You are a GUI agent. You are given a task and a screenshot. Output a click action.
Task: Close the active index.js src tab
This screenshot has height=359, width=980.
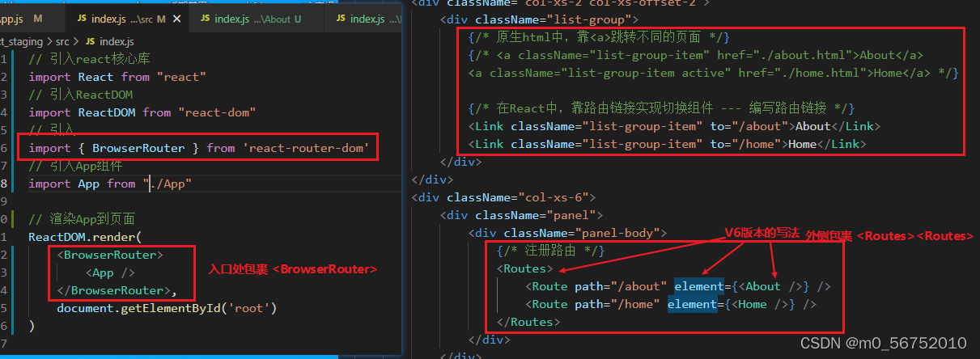pyautogui.click(x=176, y=18)
